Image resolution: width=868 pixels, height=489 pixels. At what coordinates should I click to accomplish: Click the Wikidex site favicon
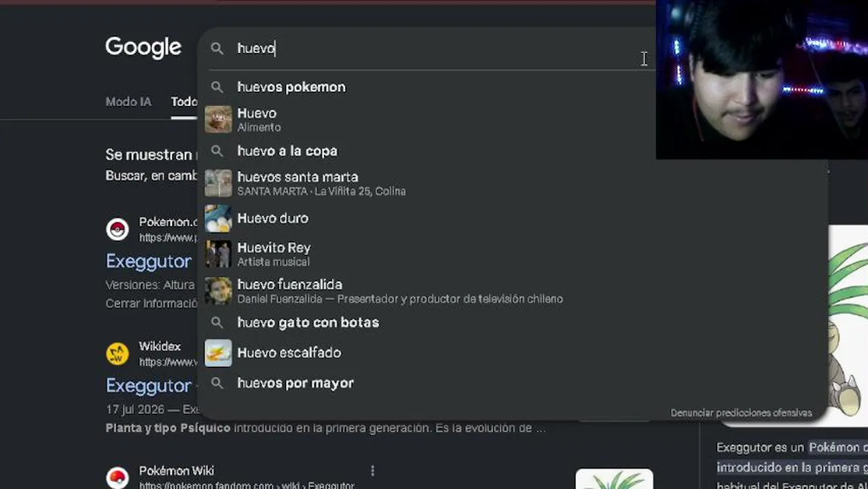coord(117,354)
